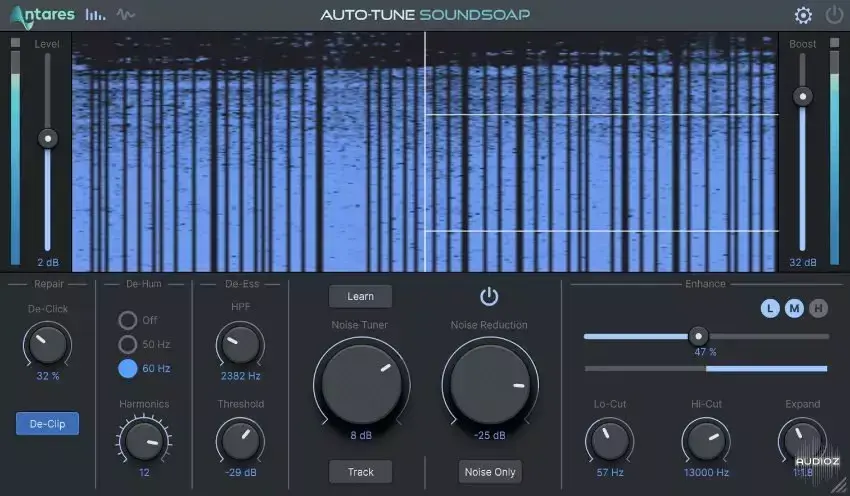Viewport: 850px width, 496px height.
Task: Click the Boost value 32 dB
Action: (x=802, y=262)
